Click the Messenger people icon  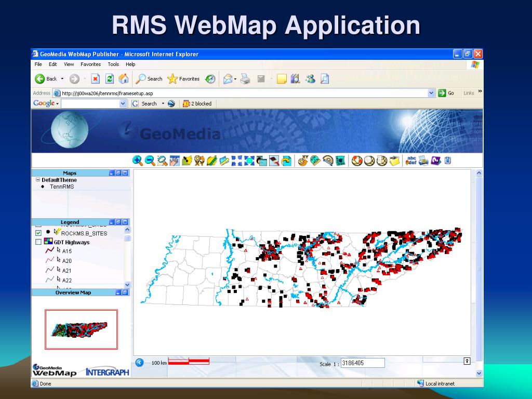(310, 79)
